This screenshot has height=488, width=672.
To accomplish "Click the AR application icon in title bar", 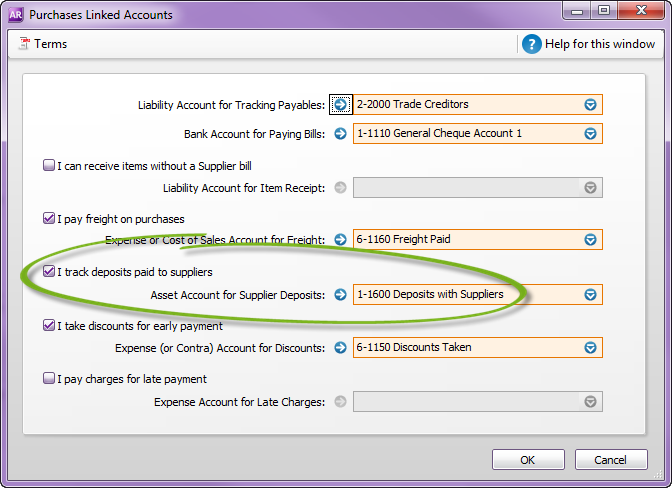I will coord(16,14).
